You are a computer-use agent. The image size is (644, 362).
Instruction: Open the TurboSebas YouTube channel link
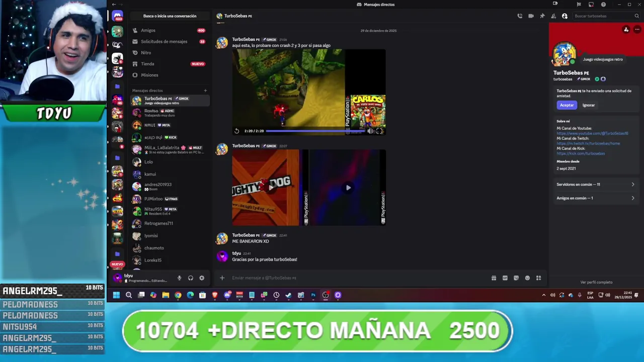pyautogui.click(x=592, y=133)
